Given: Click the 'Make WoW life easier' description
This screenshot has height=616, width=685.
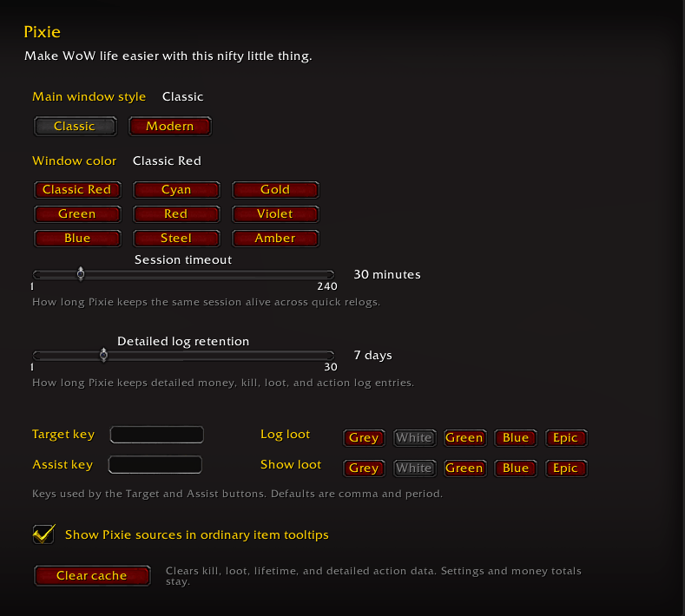Looking at the screenshot, I should pyautogui.click(x=168, y=56).
